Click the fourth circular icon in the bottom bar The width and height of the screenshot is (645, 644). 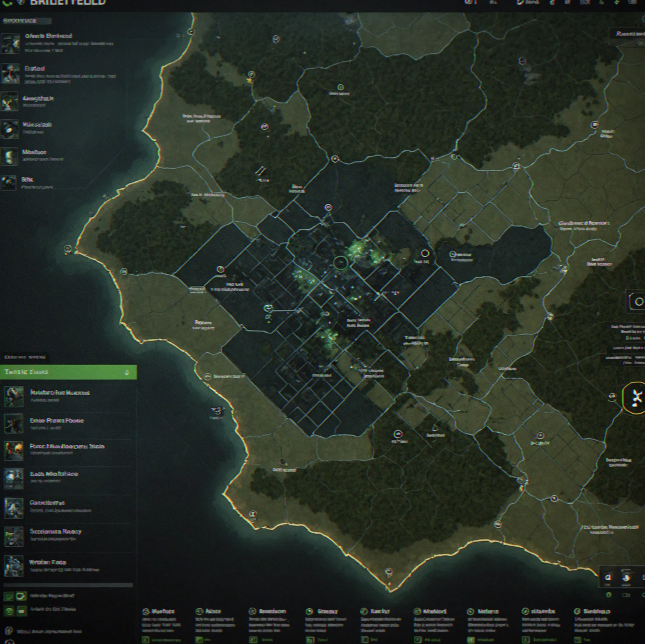pos(309,611)
